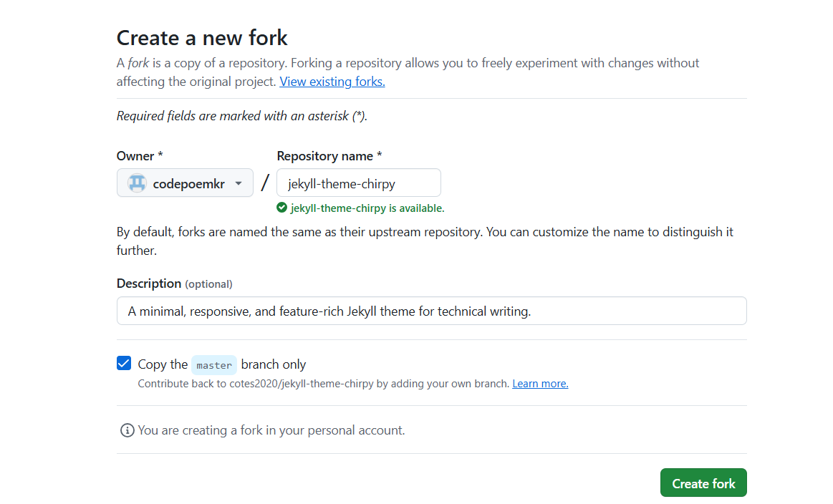Click the Repository name label
833x504 pixels.
pos(329,155)
